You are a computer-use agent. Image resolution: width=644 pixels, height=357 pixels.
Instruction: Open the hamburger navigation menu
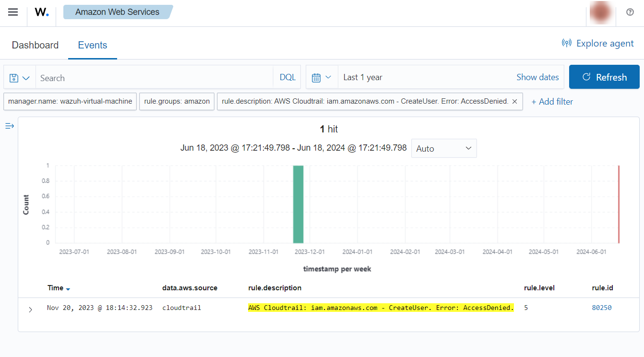(13, 12)
